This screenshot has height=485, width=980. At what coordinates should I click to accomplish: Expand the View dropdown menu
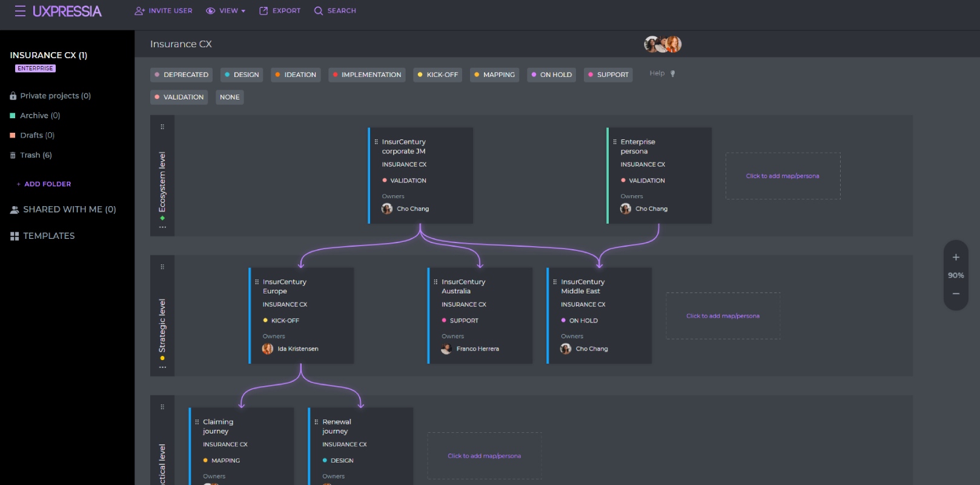tap(226, 11)
